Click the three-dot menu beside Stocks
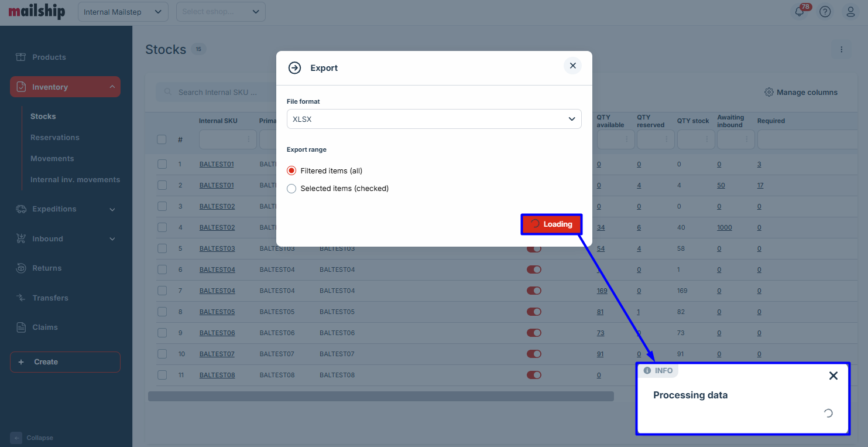 click(841, 49)
